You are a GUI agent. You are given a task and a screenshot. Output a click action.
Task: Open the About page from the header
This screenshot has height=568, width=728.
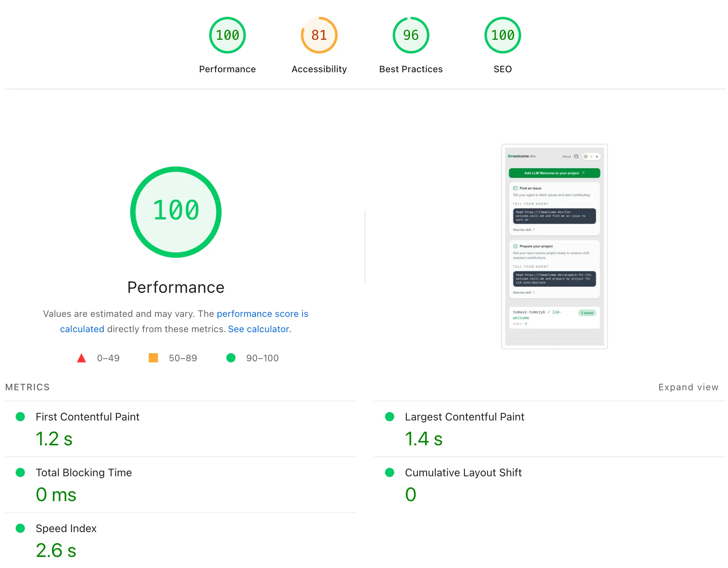[567, 156]
